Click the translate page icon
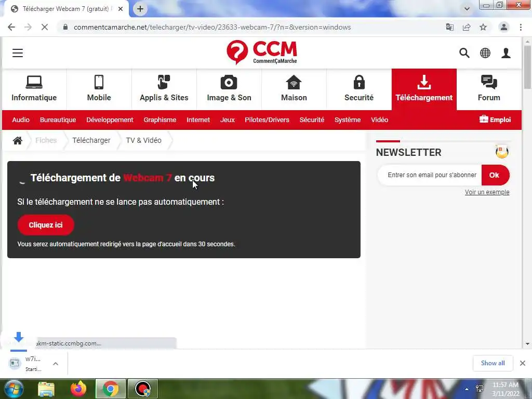This screenshot has width=532, height=399. coord(450,27)
